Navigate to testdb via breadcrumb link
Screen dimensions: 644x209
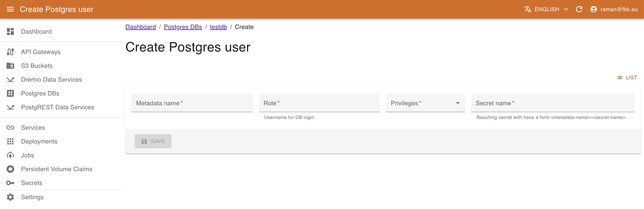(x=218, y=27)
